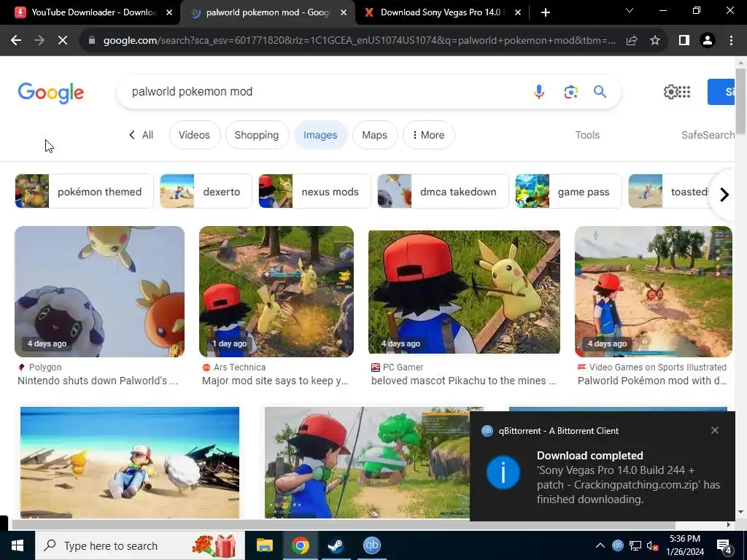Viewport: 747px width, 560px height.
Task: Open a new browser tab
Action: point(546,12)
